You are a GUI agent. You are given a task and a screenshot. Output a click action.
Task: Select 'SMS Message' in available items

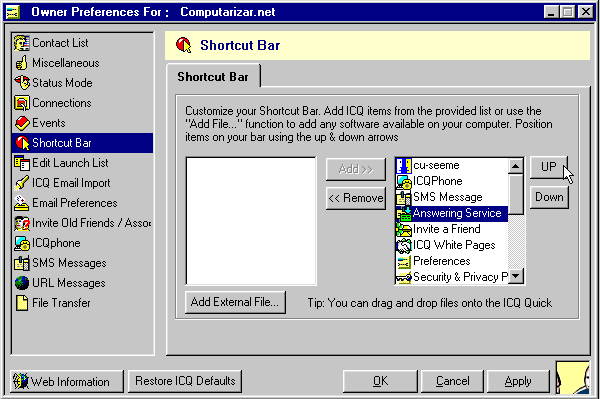tap(452, 197)
